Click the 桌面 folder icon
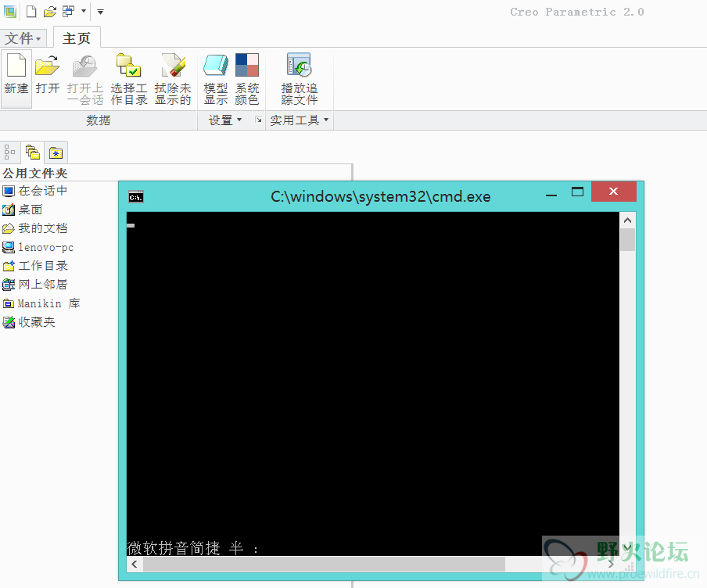The image size is (707, 588). pyautogui.click(x=9, y=210)
